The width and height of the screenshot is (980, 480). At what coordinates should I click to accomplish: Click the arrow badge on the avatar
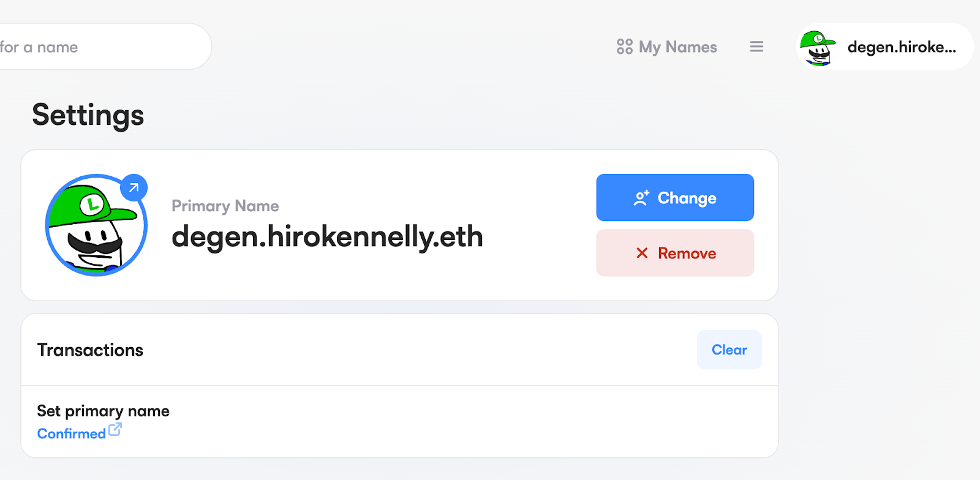[134, 188]
